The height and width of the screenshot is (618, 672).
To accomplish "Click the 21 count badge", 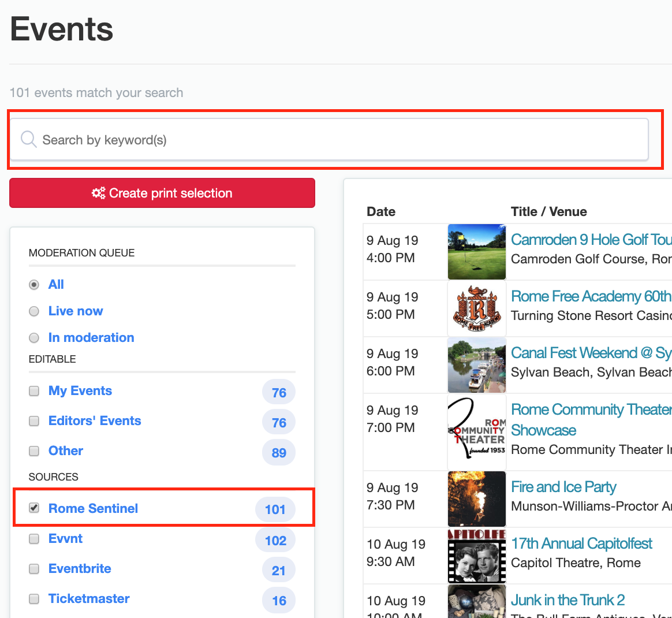I will (279, 571).
